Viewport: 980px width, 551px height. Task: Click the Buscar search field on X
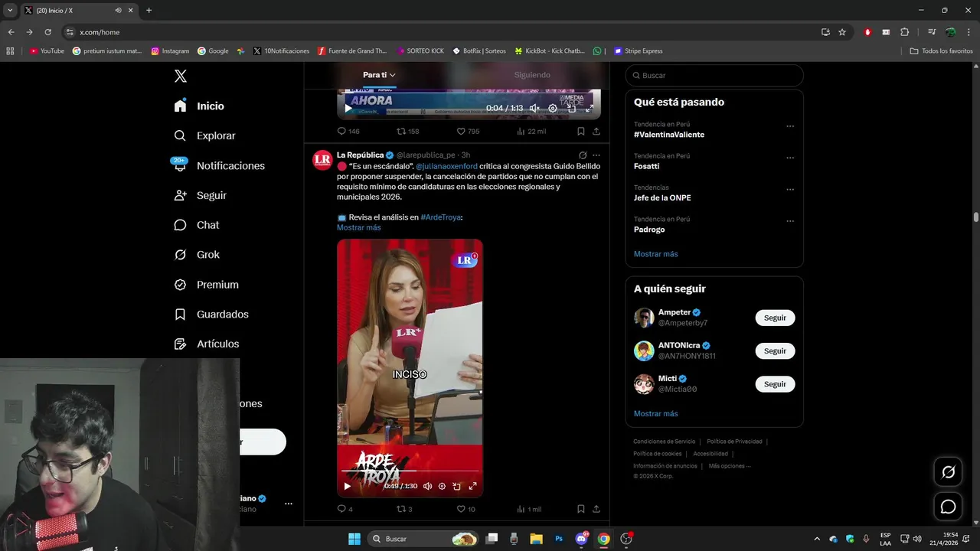(x=714, y=76)
